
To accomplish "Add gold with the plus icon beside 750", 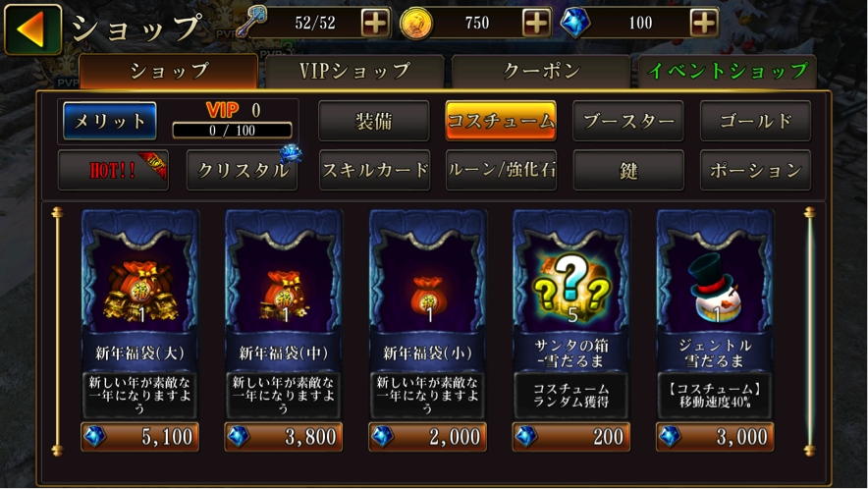I will pyautogui.click(x=536, y=24).
